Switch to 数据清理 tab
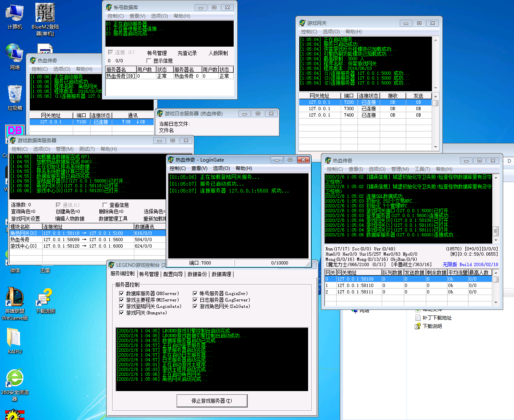The width and height of the screenshot is (514, 420). click(x=221, y=274)
